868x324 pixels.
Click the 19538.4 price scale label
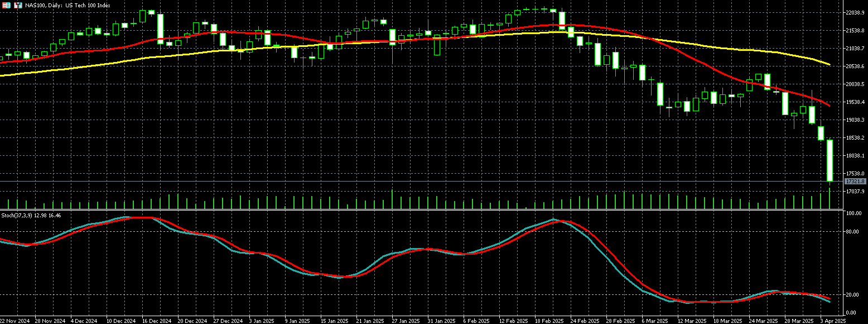click(x=855, y=102)
